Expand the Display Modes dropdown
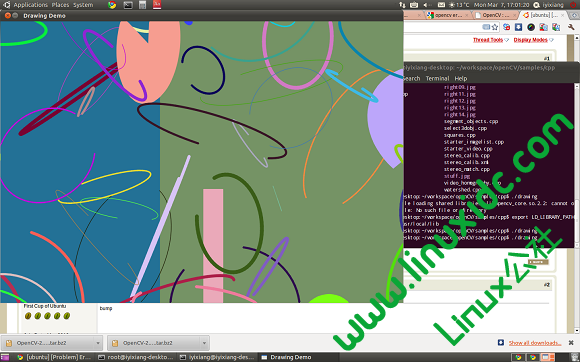This screenshot has width=580, height=362. pyautogui.click(x=533, y=40)
